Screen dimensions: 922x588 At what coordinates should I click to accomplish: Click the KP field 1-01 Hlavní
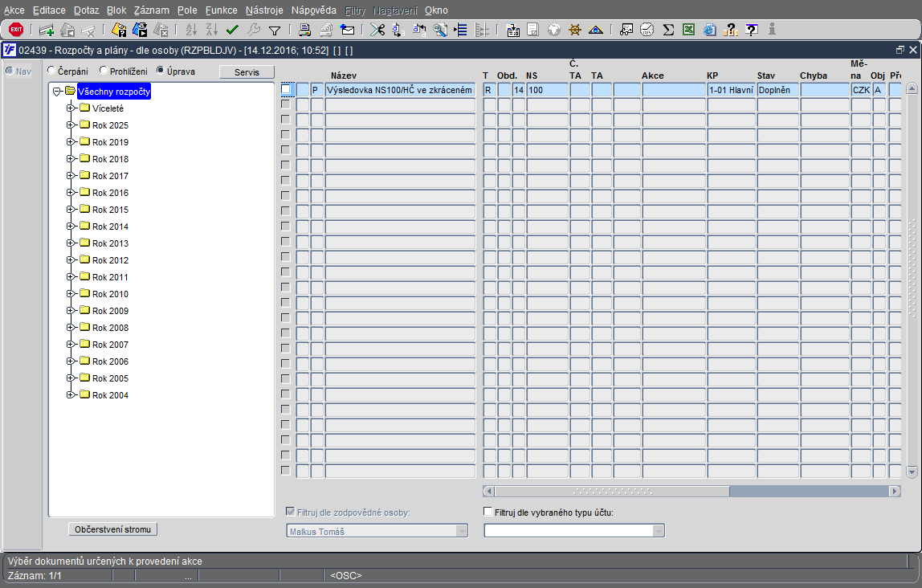point(732,89)
